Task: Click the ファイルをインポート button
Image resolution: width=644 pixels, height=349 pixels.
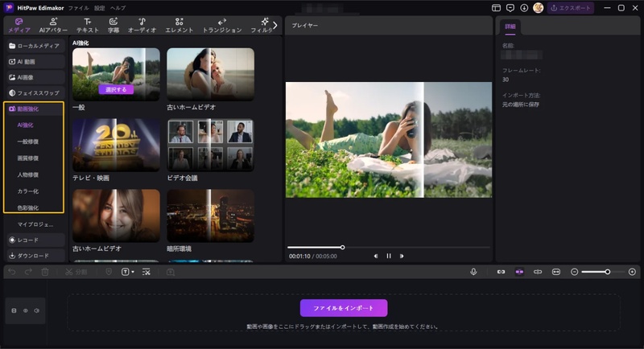Action: [344, 308]
